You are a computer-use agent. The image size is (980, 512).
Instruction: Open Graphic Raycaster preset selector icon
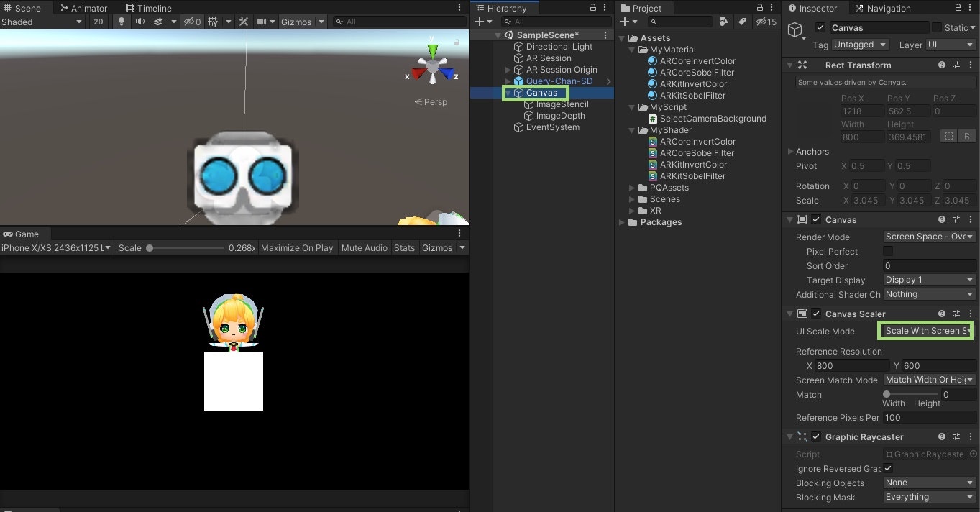click(x=956, y=436)
